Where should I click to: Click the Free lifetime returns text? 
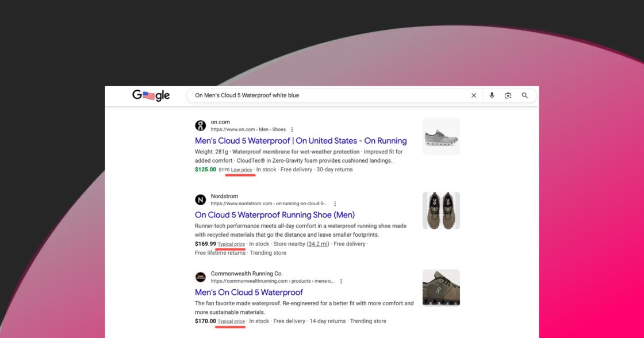pyautogui.click(x=220, y=253)
